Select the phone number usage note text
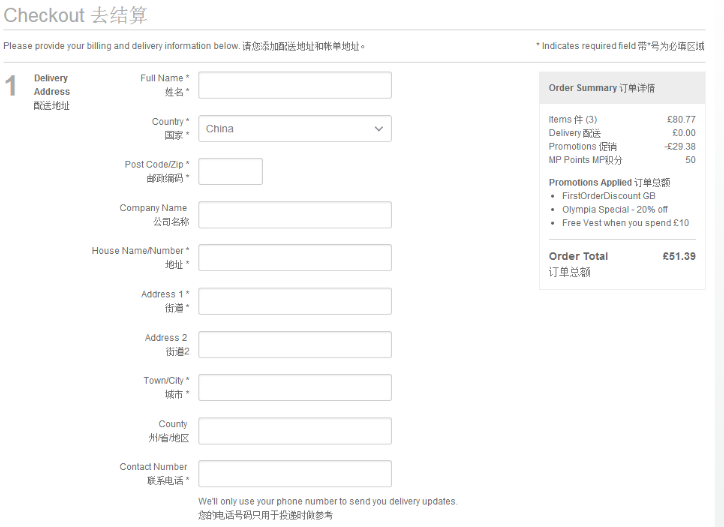 pos(328,508)
